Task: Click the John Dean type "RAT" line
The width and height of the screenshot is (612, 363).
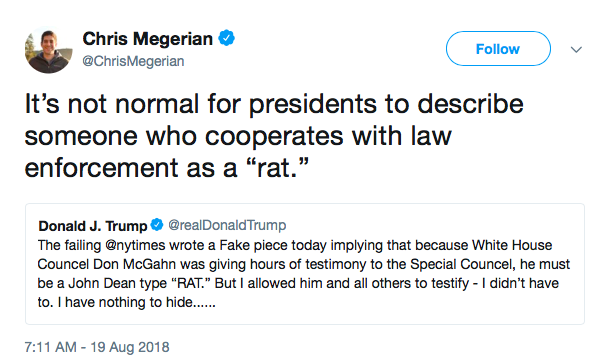Action: point(298,283)
